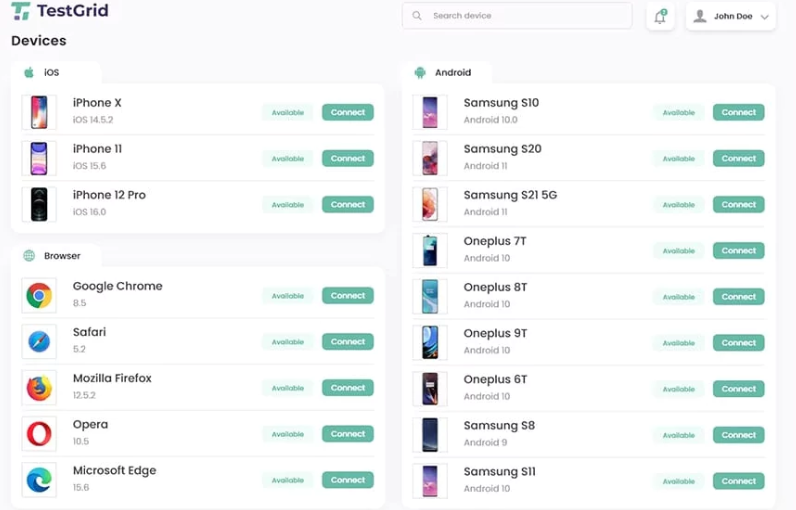Click the Devices page heading
This screenshot has height=510, width=796.
(39, 41)
